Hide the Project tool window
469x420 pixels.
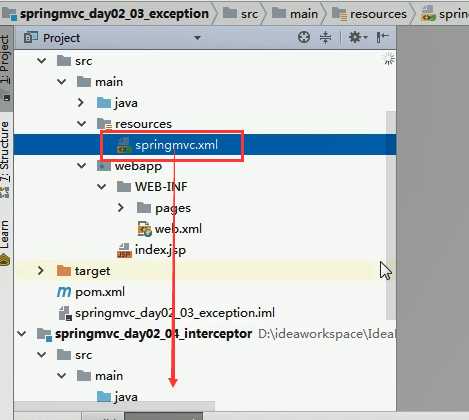click(382, 37)
